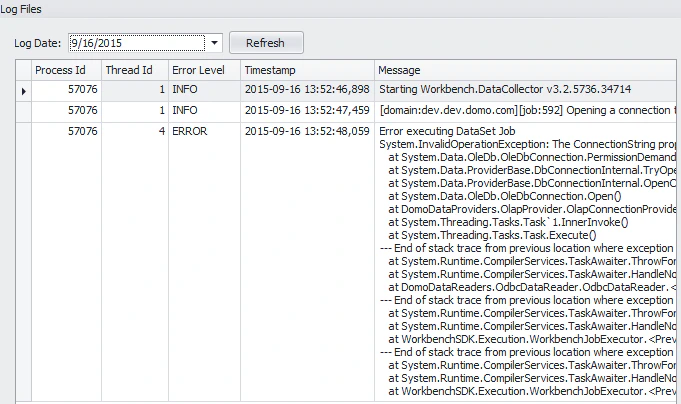This screenshot has height=404, width=681.
Task: Click the Log Date field showing 9/16/2015
Action: 137,43
